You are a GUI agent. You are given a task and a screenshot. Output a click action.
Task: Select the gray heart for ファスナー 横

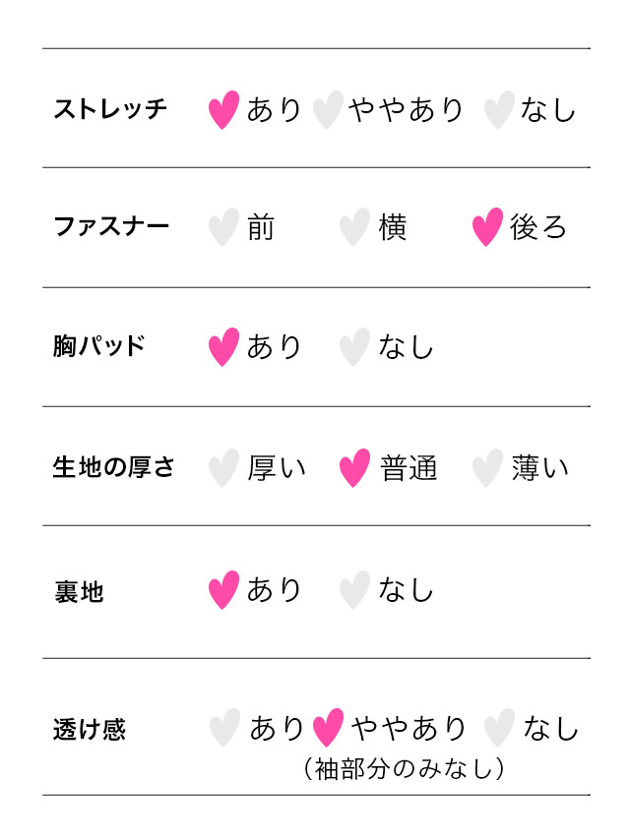[x=354, y=227]
